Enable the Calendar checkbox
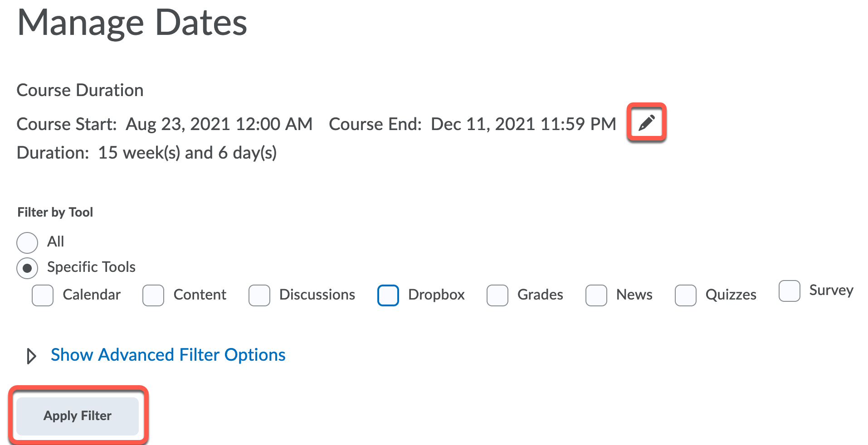The height and width of the screenshot is (445, 868). tap(43, 295)
